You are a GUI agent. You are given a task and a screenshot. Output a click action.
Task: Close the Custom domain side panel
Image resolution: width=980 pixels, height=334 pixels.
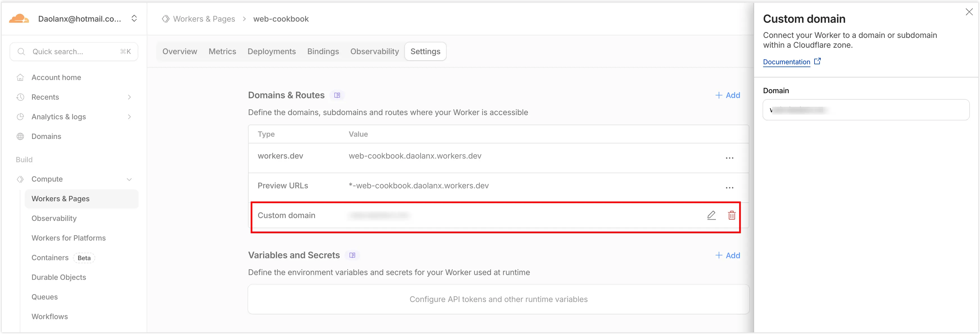(969, 12)
